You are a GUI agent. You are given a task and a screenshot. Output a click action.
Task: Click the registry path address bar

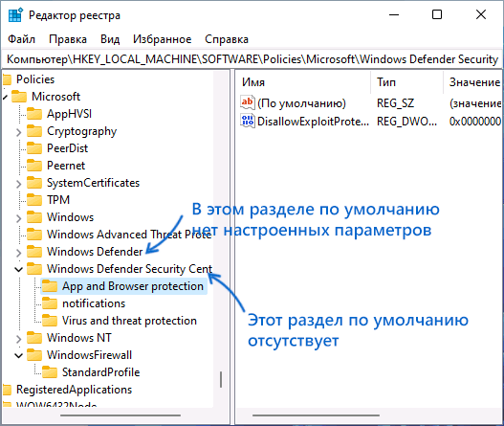coord(252,59)
